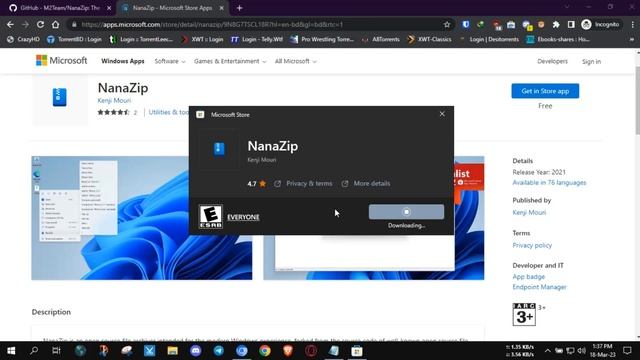Expand the Games & Entertainment dropdown

tap(230, 61)
